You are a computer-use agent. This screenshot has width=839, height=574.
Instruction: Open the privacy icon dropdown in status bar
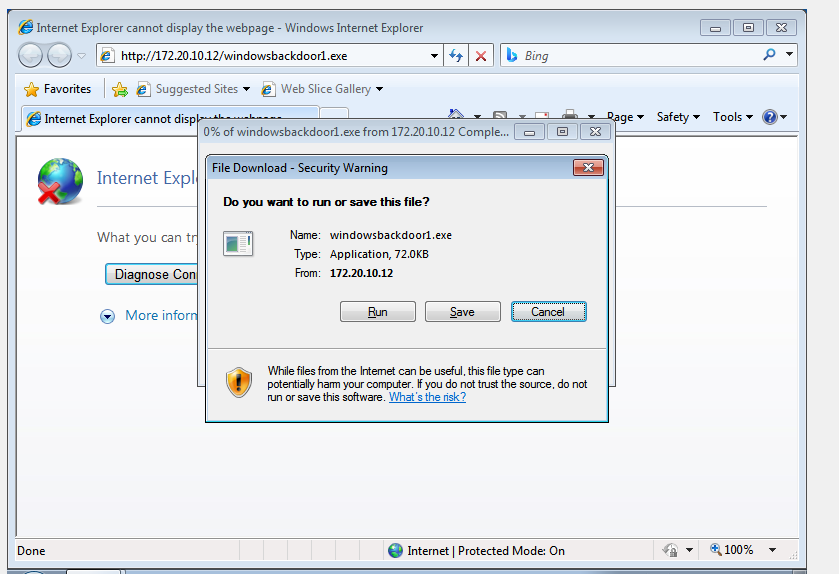coord(689,550)
